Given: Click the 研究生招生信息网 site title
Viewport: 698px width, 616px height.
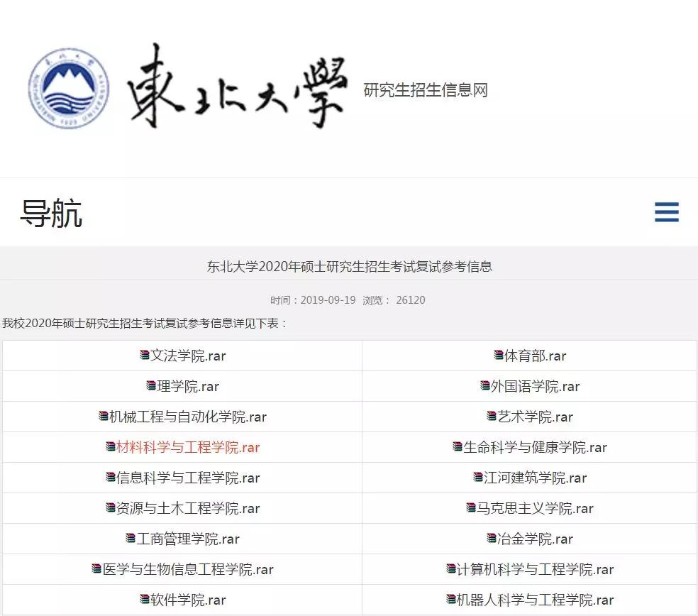Looking at the screenshot, I should (x=426, y=90).
